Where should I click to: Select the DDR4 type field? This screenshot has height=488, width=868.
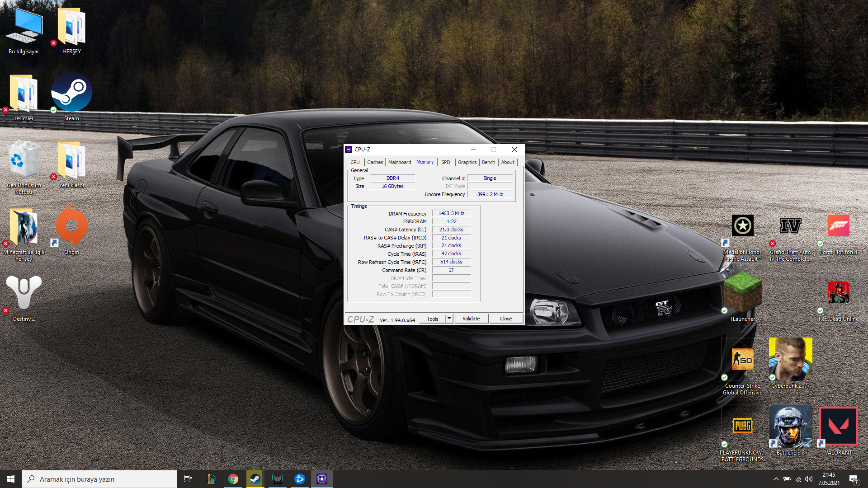point(392,178)
